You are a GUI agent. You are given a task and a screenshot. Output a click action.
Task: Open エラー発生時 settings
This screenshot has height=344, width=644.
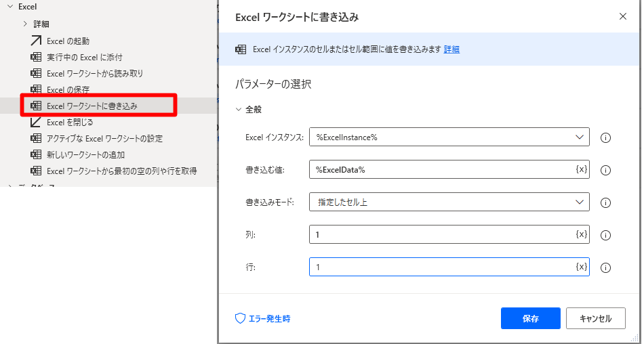[x=269, y=318]
